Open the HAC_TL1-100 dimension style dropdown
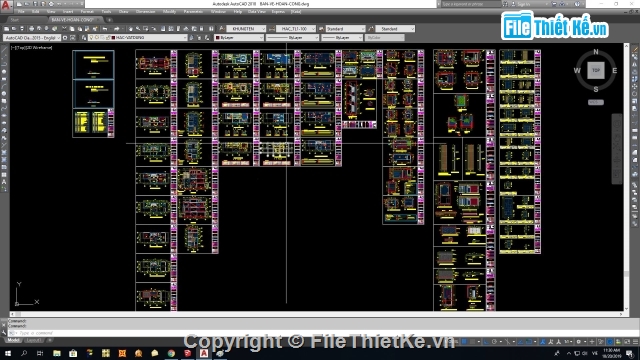 coord(296,29)
